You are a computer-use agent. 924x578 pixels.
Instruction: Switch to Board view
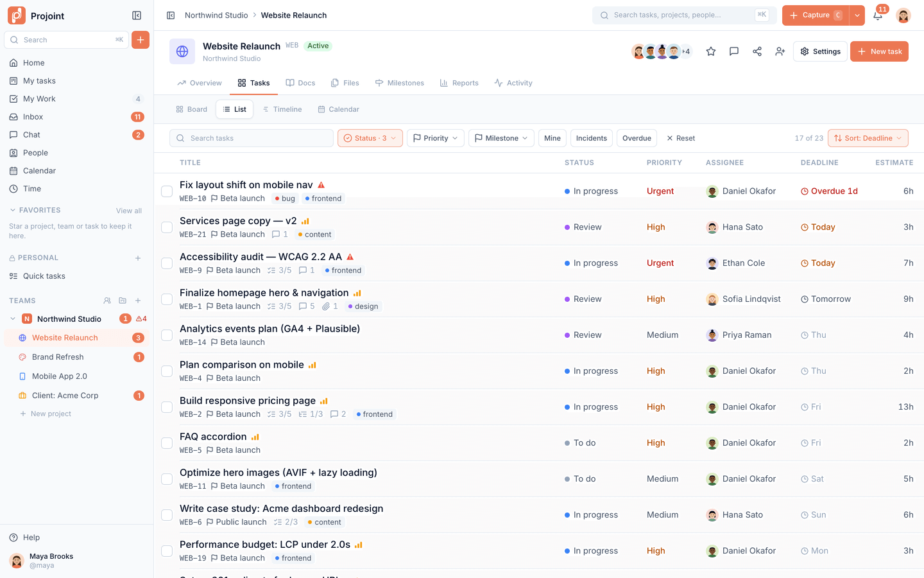tap(192, 109)
